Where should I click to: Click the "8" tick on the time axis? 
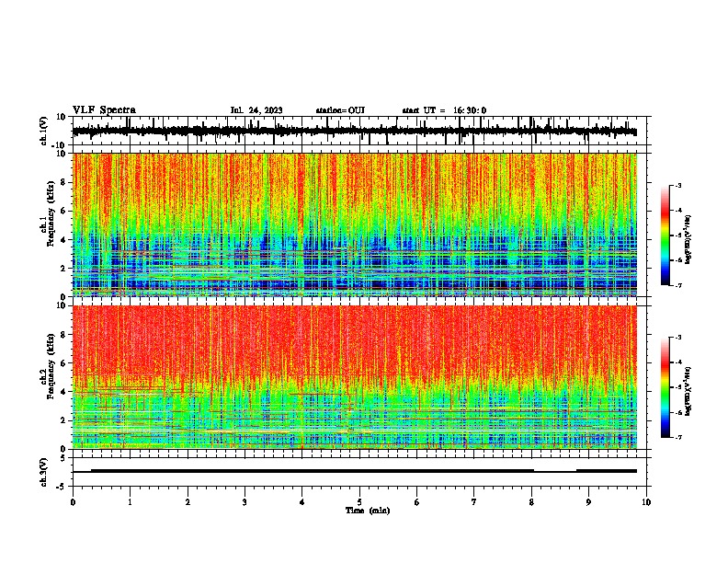point(531,502)
